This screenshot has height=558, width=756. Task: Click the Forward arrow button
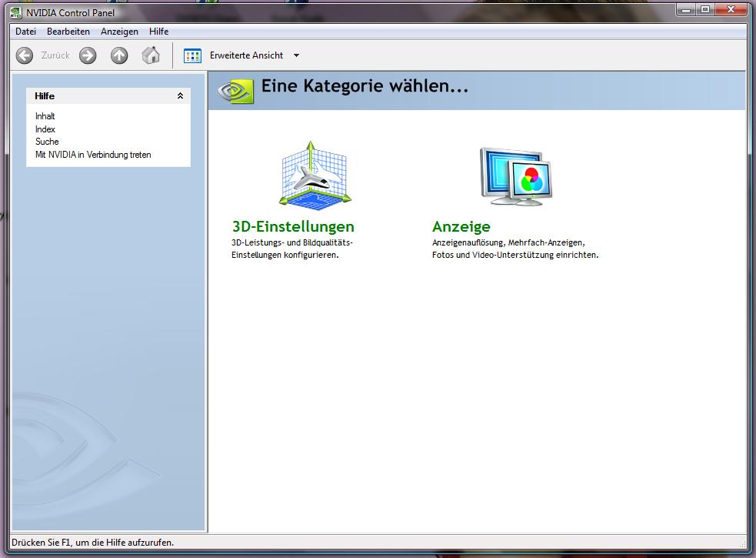[88, 55]
